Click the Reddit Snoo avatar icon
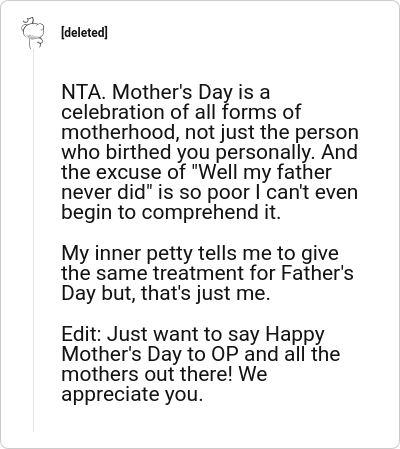This screenshot has width=400, height=449. pyautogui.click(x=33, y=32)
